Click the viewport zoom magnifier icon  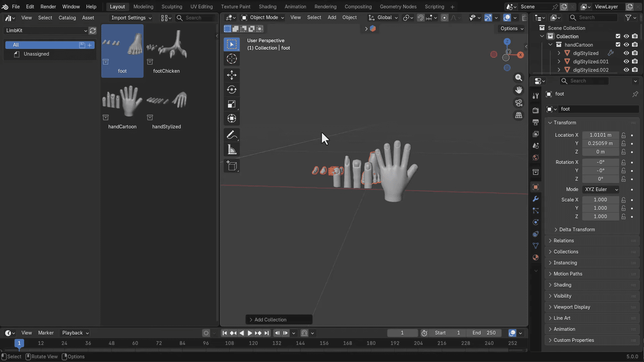[519, 77]
